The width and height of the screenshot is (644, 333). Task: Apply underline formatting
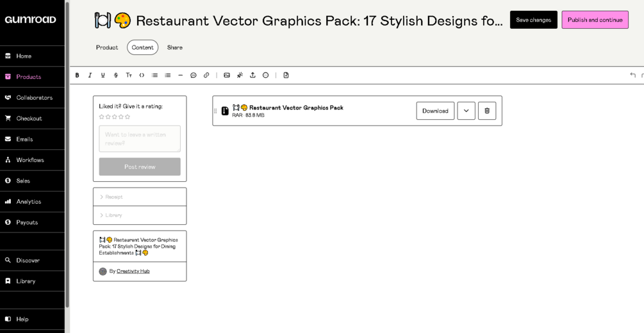pos(103,75)
